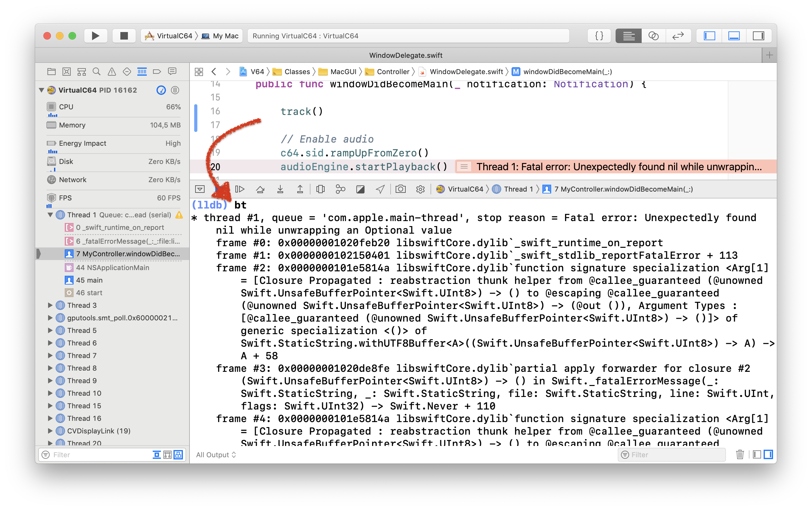812x510 pixels.
Task: Open the Report navigator
Action: click(172, 72)
